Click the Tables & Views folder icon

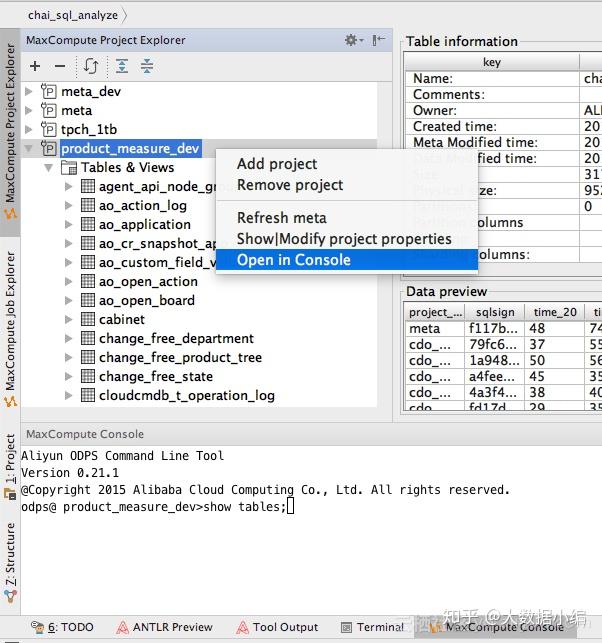(68, 168)
